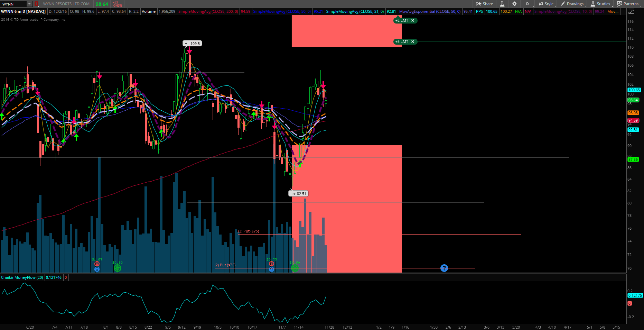Screen dimensions: 644x330
Task: Expand the WYNN symbol dropdown arrow
Action: [x=29, y=4]
